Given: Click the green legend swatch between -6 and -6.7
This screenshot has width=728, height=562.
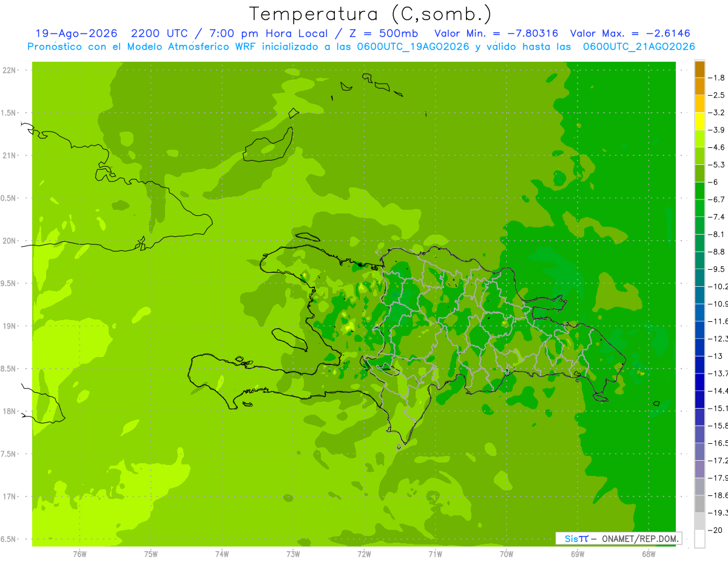Looking at the screenshot, I should 699,191.
